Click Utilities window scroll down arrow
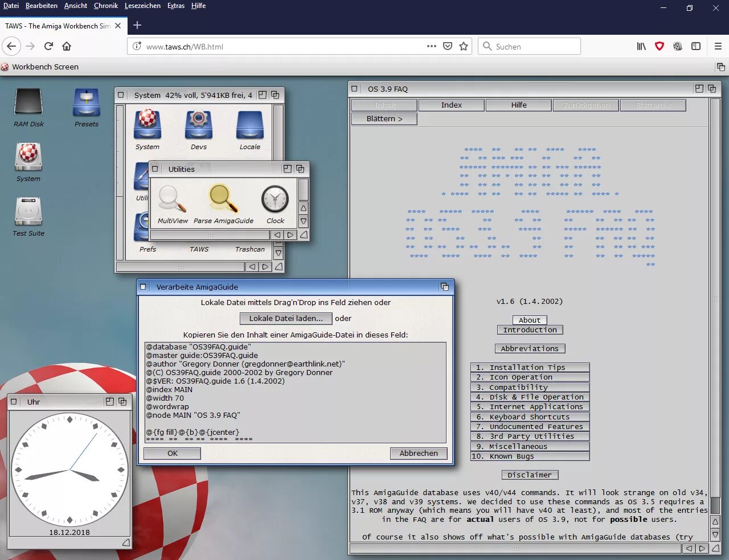Image resolution: width=729 pixels, height=560 pixels. (304, 221)
